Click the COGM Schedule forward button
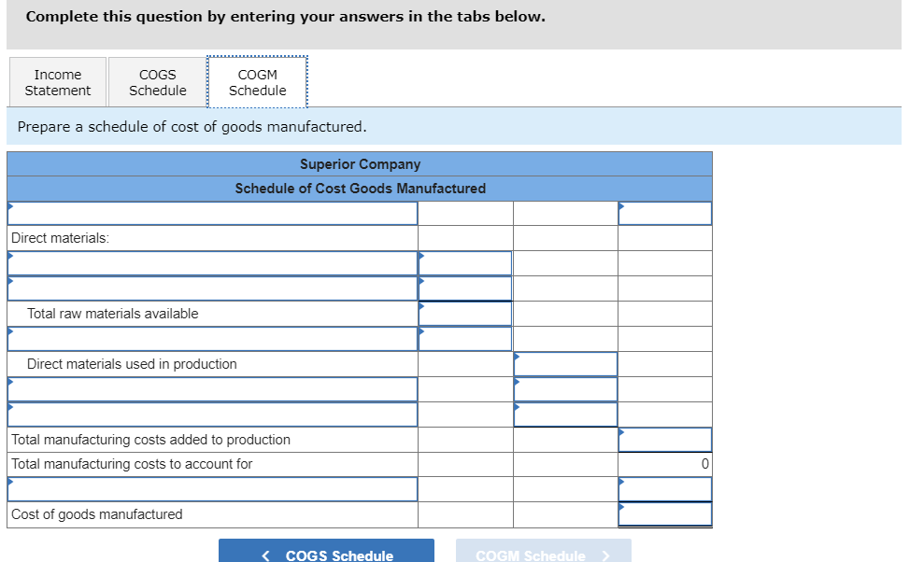 click(x=543, y=551)
